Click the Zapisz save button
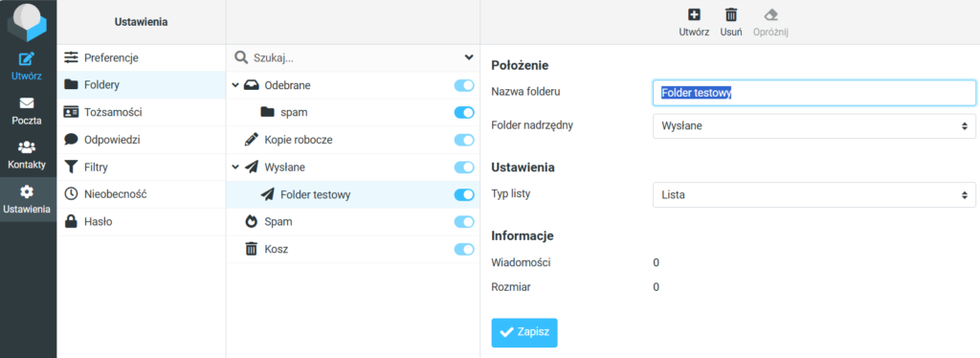This screenshot has width=980, height=358. tap(524, 332)
